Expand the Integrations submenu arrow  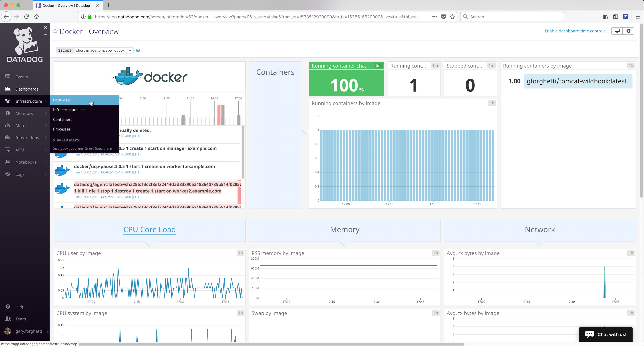[46, 138]
